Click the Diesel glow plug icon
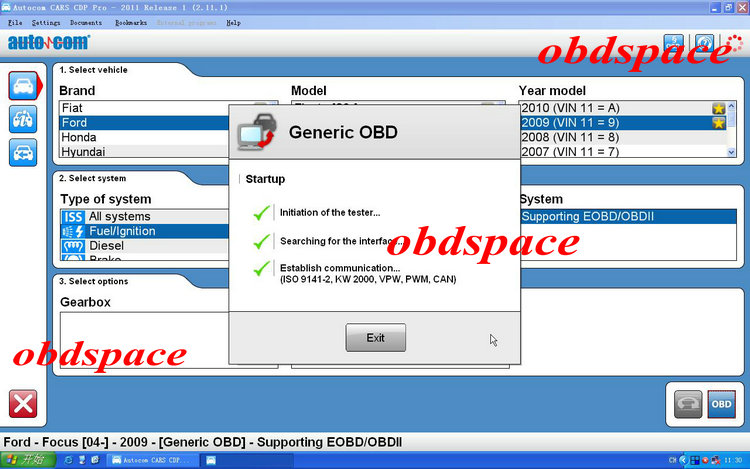Screen dimensions: 750x469 click(73, 246)
